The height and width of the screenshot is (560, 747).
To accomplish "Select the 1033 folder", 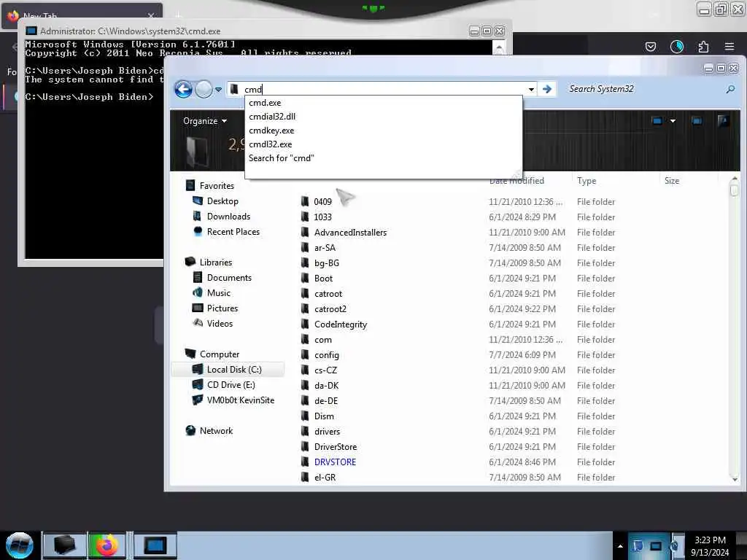I will click(322, 217).
